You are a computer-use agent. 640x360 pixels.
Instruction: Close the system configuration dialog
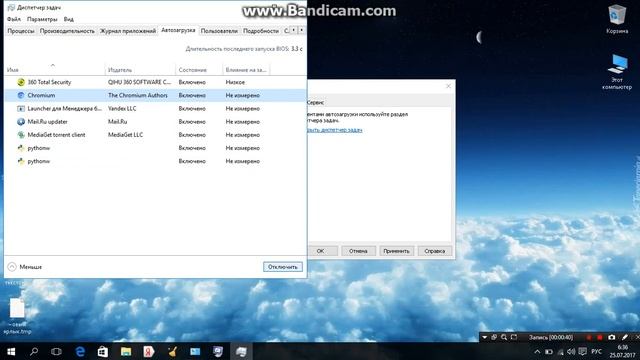pos(449,86)
